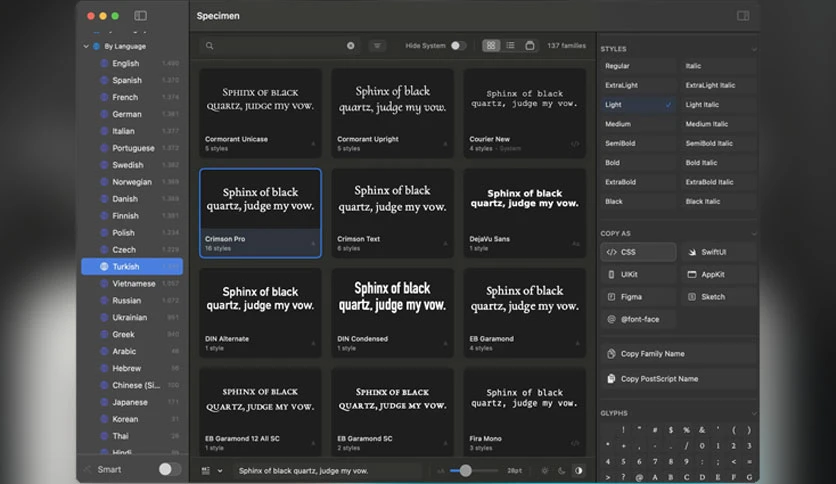Toggle the Hide System switch
Image resolution: width=836 pixels, height=484 pixels.
[x=458, y=46]
